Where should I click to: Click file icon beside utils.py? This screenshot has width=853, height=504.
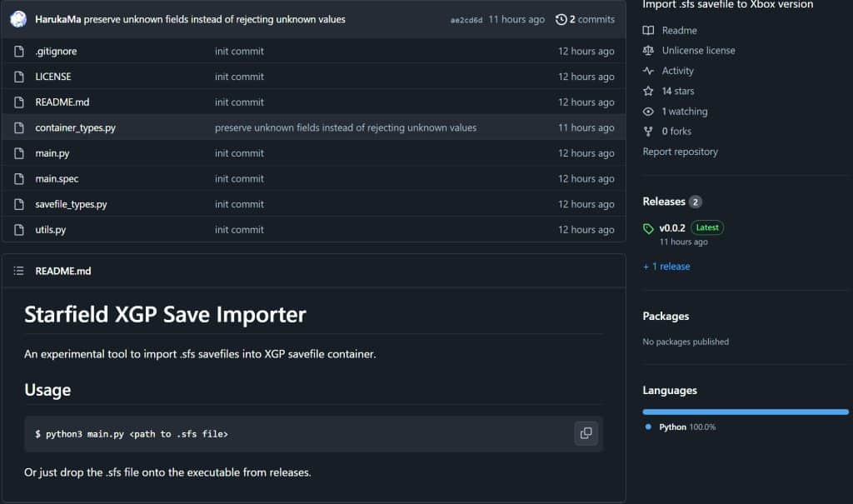(19, 230)
